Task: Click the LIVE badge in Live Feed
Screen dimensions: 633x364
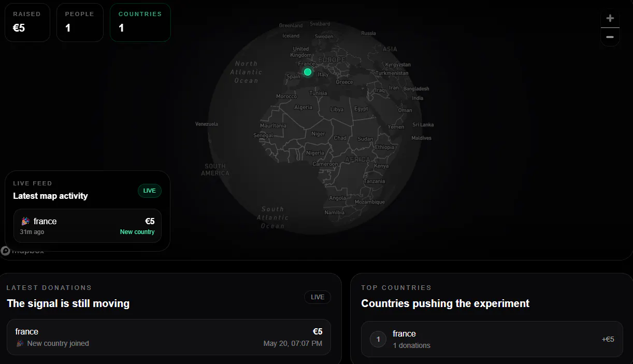Action: pyautogui.click(x=149, y=191)
